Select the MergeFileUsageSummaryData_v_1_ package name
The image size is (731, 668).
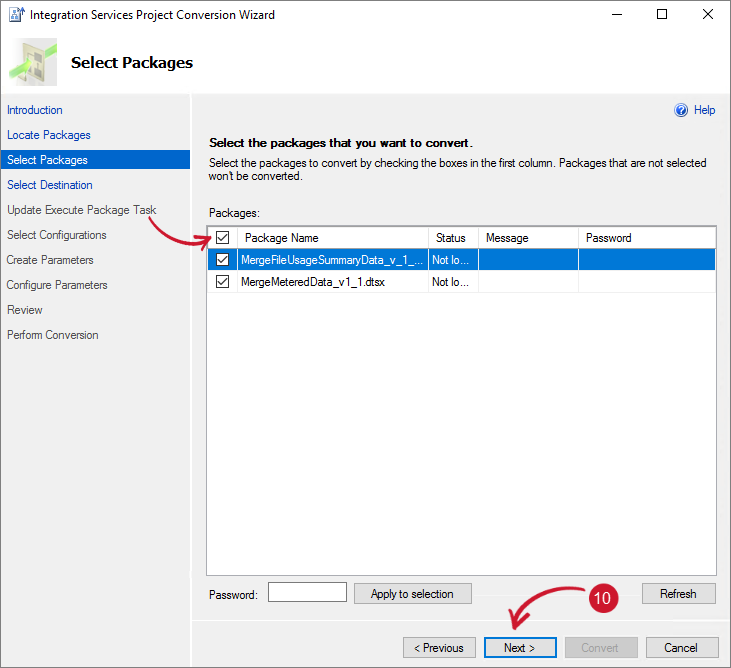[x=332, y=260]
